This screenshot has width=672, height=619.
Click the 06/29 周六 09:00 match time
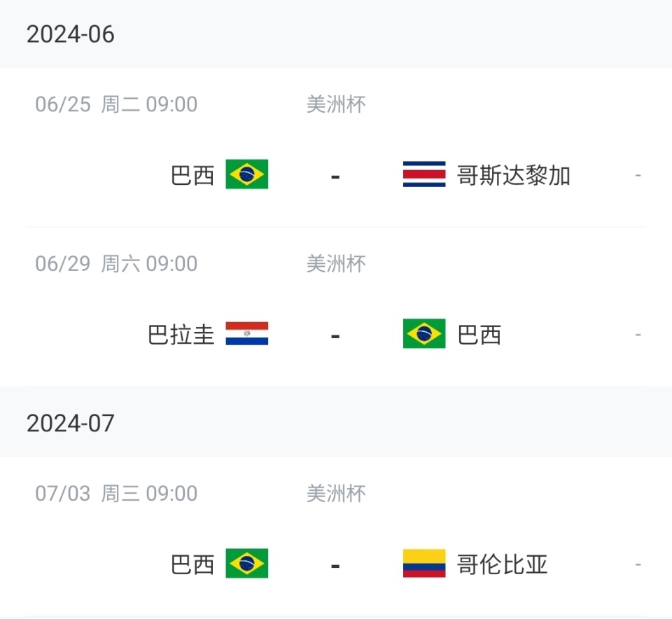pyautogui.click(x=116, y=264)
